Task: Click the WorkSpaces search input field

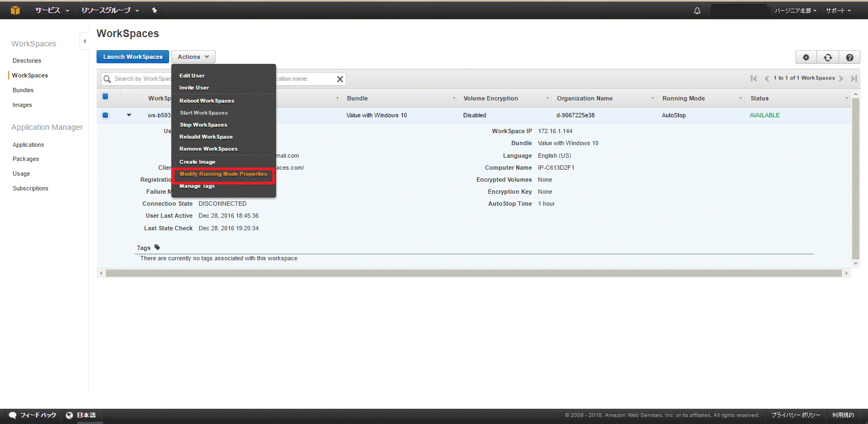Action: click(x=224, y=79)
